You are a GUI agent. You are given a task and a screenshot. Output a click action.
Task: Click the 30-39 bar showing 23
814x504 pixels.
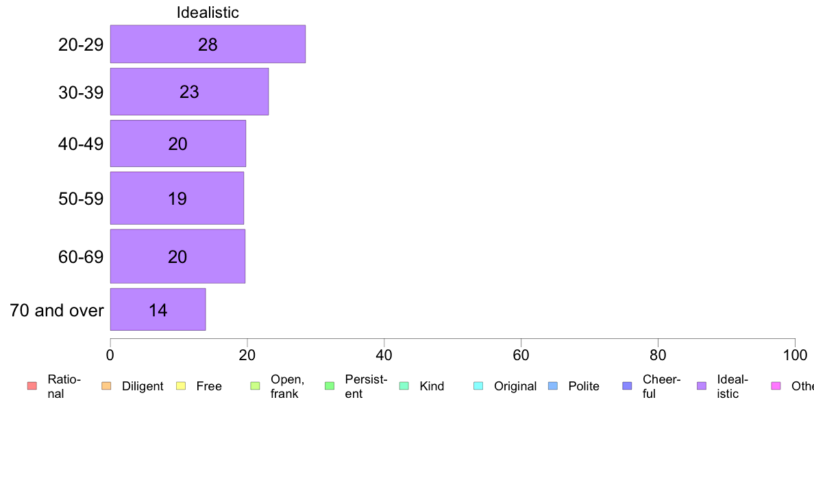click(x=190, y=91)
